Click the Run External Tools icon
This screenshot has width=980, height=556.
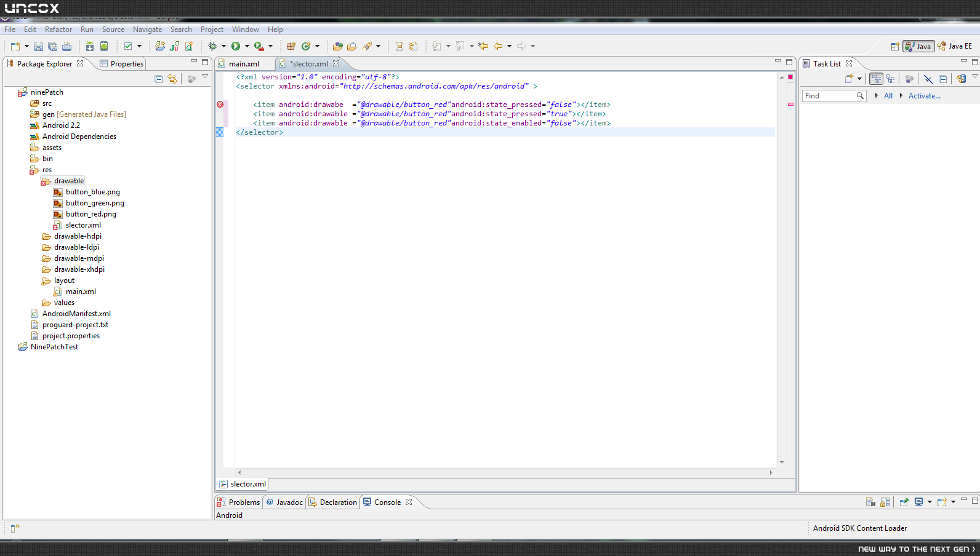tap(259, 46)
